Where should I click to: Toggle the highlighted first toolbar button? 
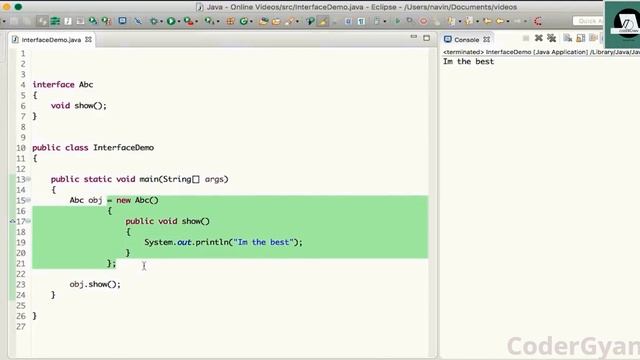pyautogui.click(x=43, y=21)
